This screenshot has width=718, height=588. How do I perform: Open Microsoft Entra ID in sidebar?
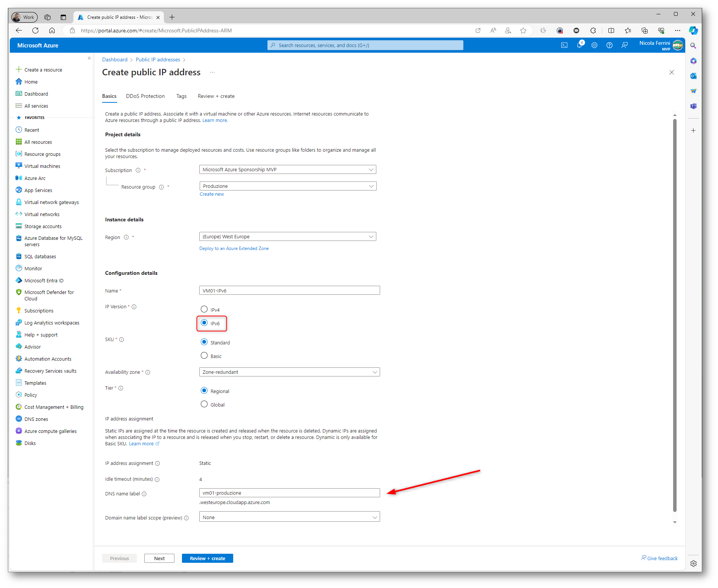(44, 280)
